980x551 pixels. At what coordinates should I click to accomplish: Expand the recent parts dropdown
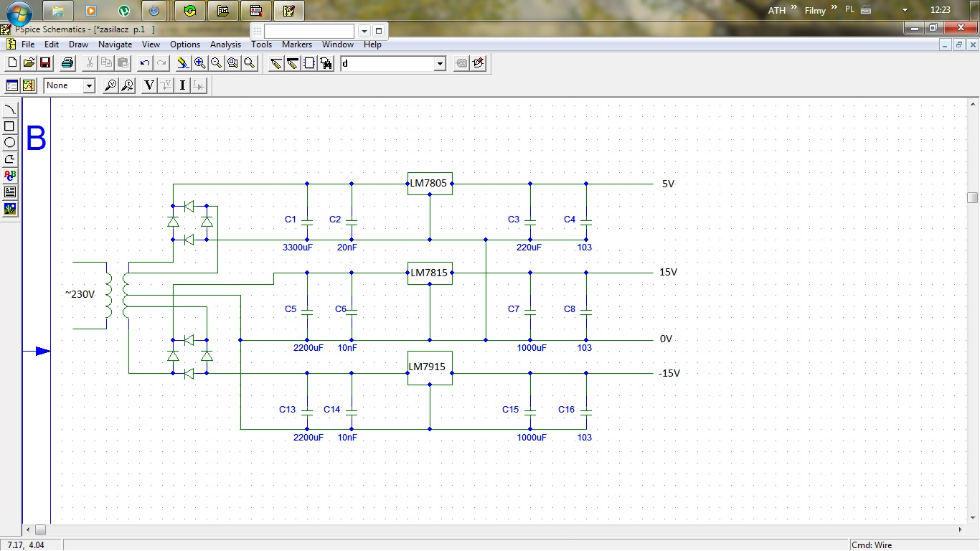pos(440,64)
